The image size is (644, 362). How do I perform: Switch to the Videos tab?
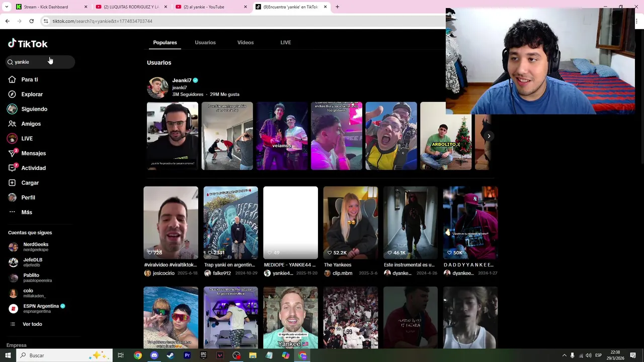[x=246, y=43]
